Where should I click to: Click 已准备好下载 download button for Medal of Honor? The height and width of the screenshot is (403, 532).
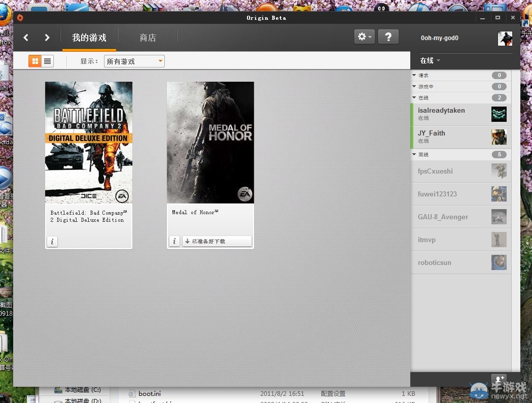[x=217, y=241]
